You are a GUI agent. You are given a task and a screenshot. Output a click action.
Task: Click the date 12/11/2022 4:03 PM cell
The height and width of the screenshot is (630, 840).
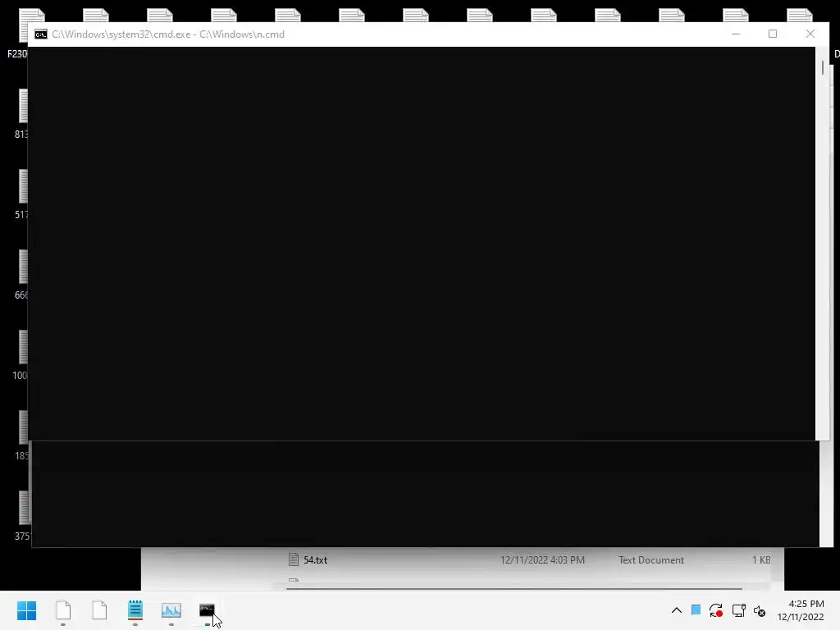click(542, 559)
